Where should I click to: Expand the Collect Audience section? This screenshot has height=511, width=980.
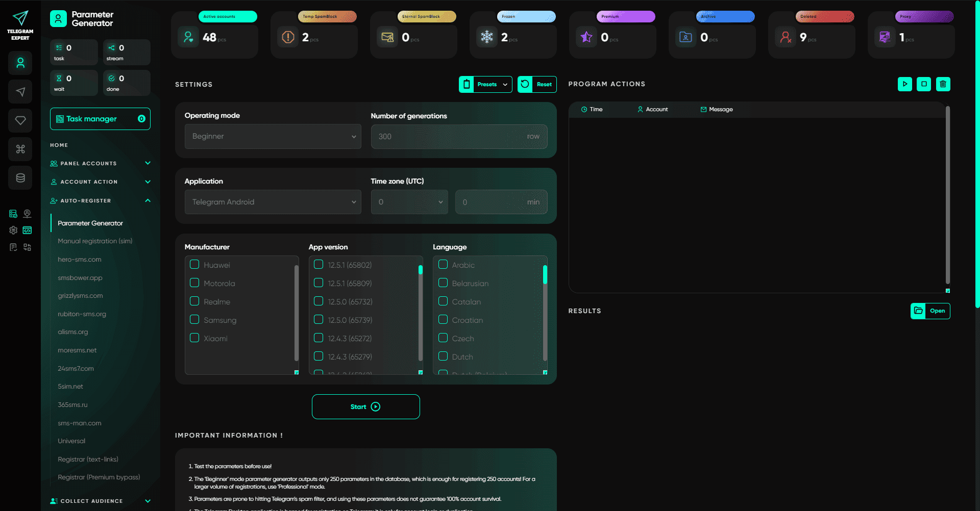coord(100,501)
